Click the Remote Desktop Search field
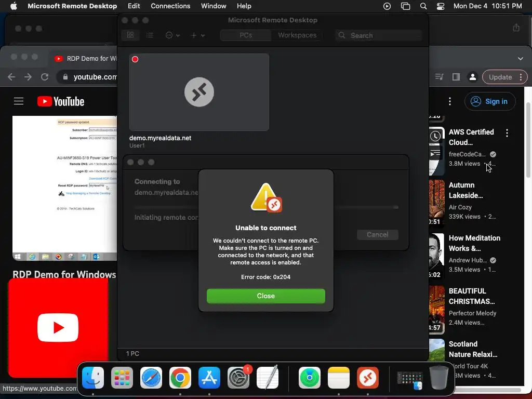Viewport: 532px width, 399px height. click(379, 35)
